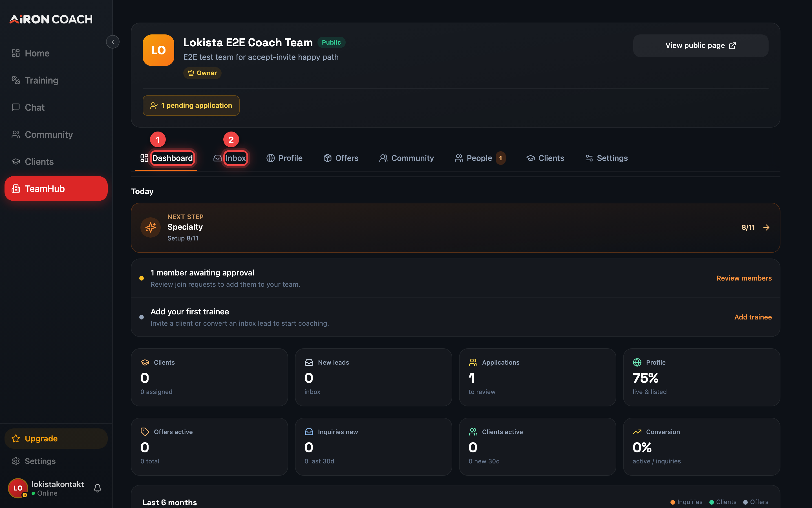This screenshot has width=812, height=508.
Task: Open the Clients stat card
Action: tap(209, 377)
